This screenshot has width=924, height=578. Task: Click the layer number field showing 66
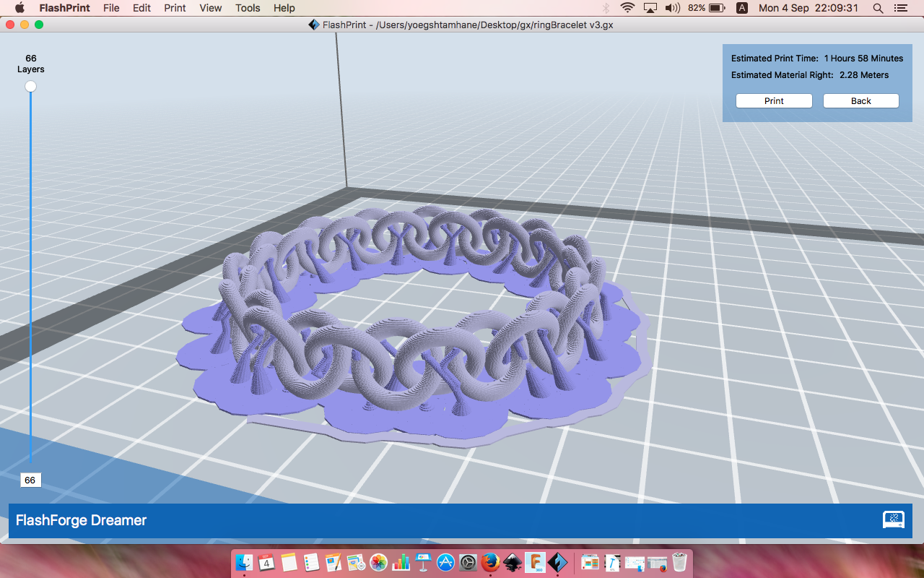30,480
